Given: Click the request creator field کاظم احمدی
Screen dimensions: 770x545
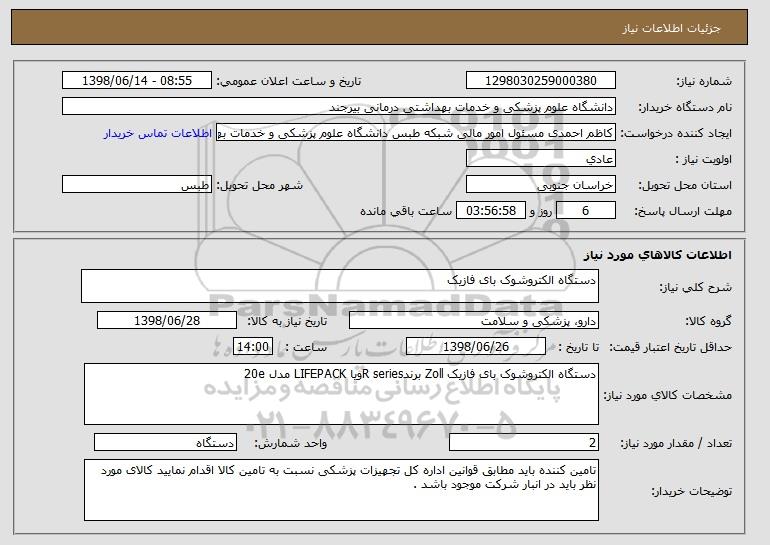Looking at the screenshot, I should click(416, 133).
